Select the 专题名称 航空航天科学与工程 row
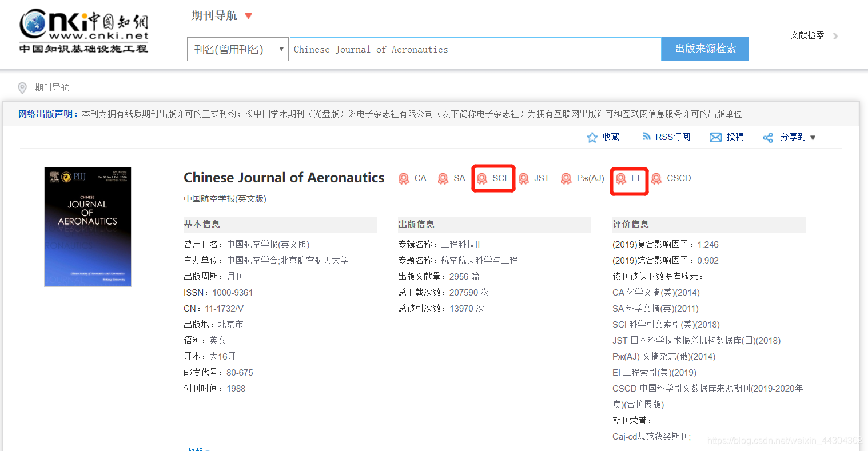 tap(458, 261)
